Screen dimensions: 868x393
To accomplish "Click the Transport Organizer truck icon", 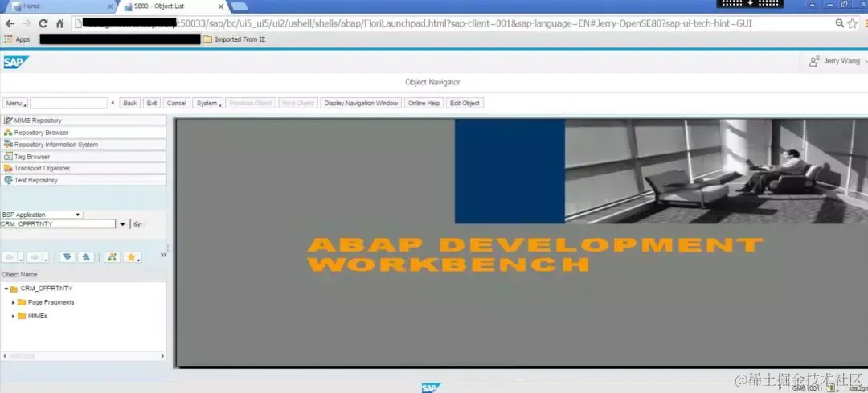I will (8, 168).
